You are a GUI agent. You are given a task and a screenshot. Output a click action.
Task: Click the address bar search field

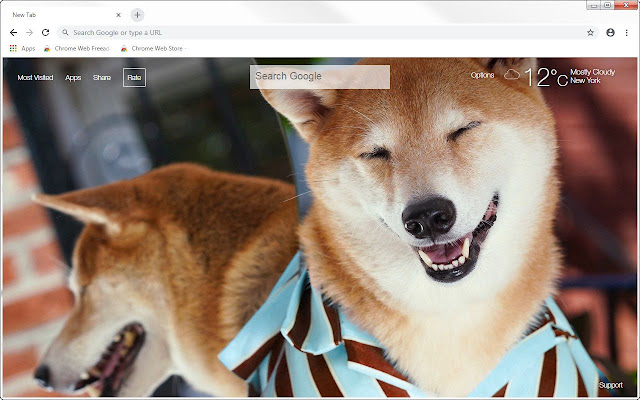pos(328,33)
